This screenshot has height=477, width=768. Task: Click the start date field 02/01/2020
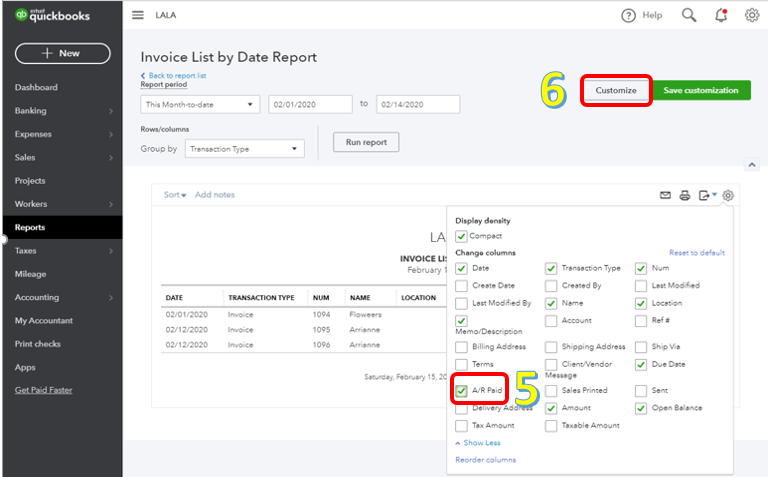point(311,104)
